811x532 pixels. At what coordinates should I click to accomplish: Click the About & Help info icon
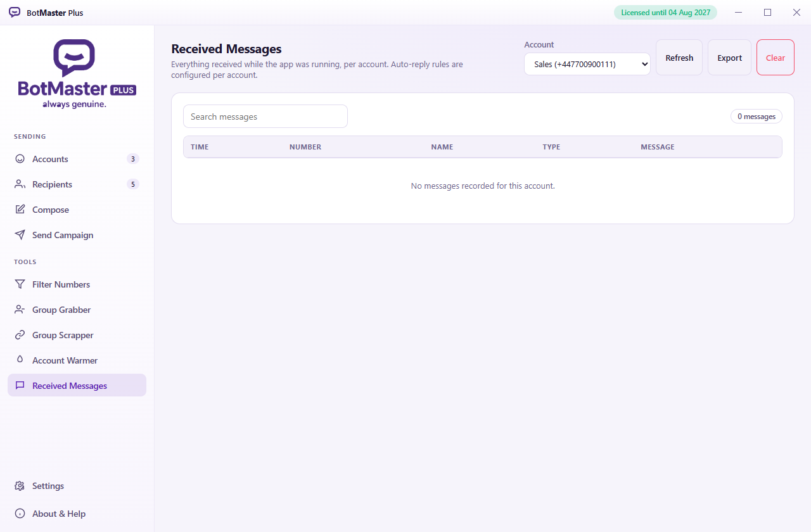tap(20, 514)
